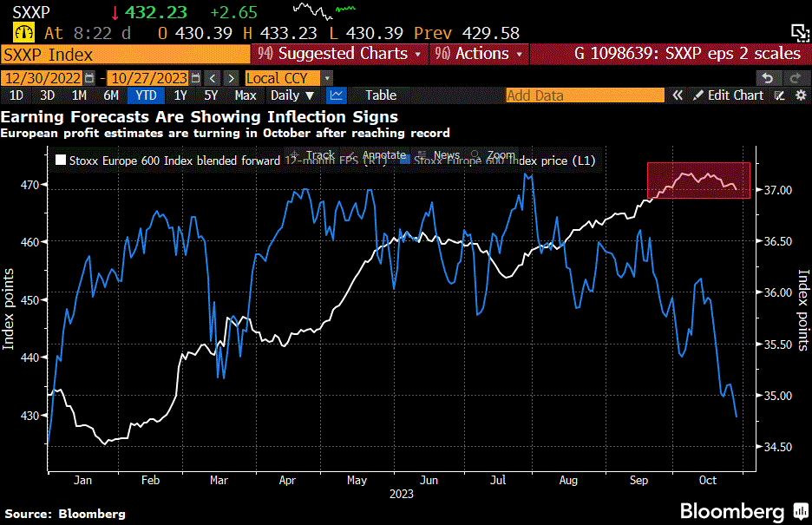Click the annotation edit icon beside Edit Chart
This screenshot has width=812, height=525.
[x=779, y=95]
